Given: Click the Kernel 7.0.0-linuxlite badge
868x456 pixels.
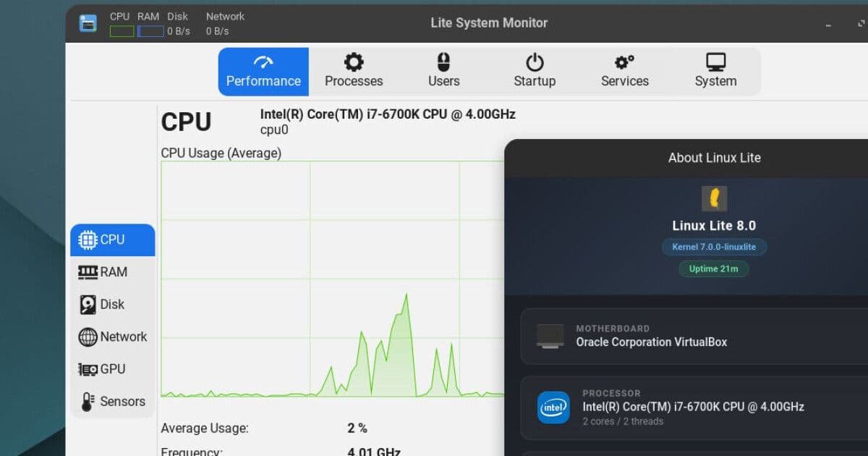Looking at the screenshot, I should pos(714,247).
